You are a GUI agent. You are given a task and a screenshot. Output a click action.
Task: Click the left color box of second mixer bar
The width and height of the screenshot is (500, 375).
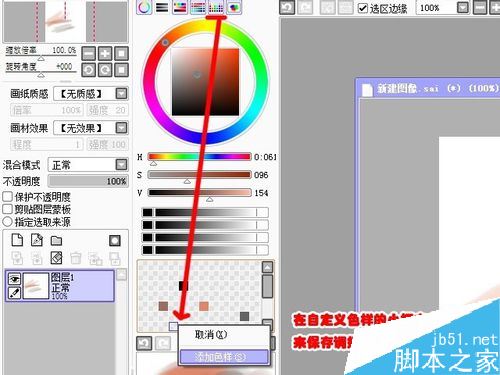click(x=147, y=225)
